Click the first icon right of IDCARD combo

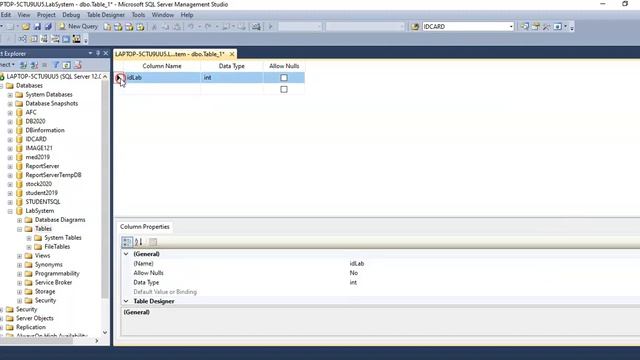click(x=524, y=27)
